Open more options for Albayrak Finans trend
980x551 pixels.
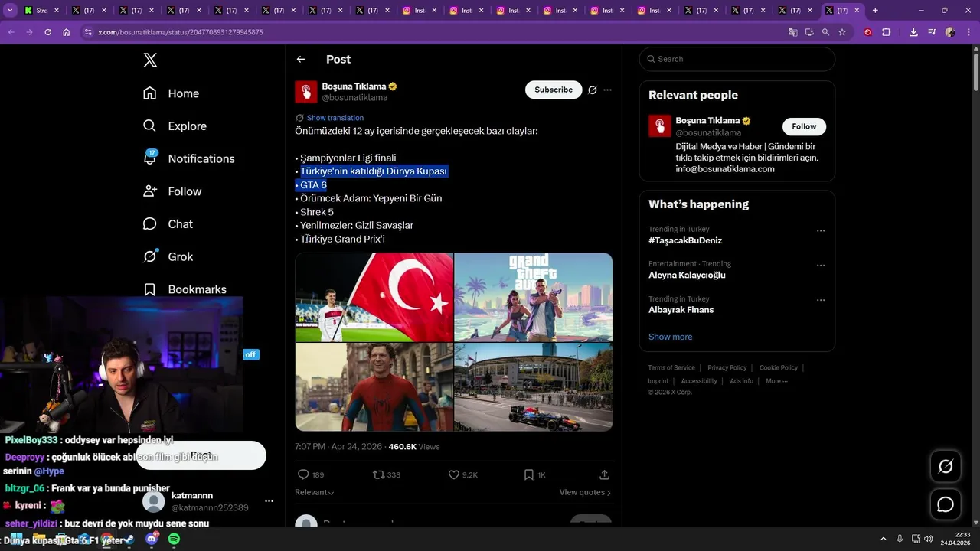(x=821, y=300)
